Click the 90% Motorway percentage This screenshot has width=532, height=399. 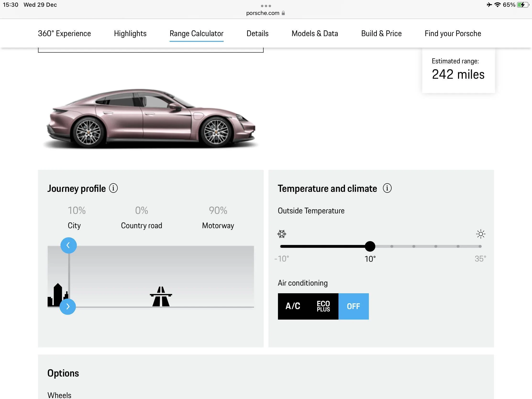tap(218, 211)
